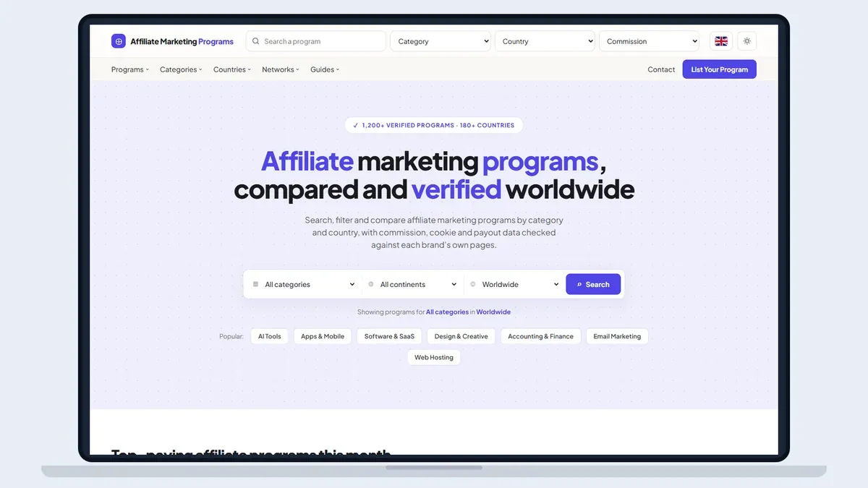Select the Design & Creative popular tag
This screenshot has width=868, height=488.
click(x=461, y=336)
